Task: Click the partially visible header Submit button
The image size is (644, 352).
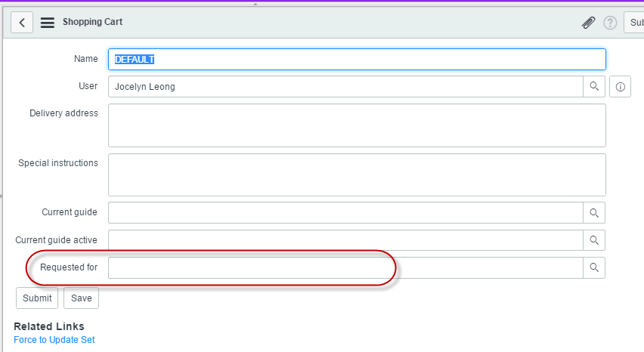Action: (634, 23)
